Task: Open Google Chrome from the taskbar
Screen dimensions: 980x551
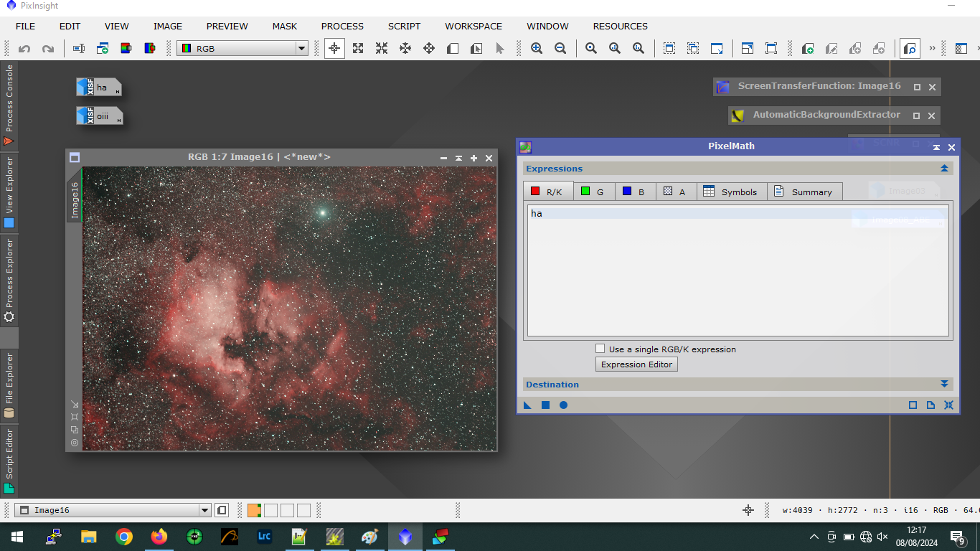Action: tap(124, 537)
